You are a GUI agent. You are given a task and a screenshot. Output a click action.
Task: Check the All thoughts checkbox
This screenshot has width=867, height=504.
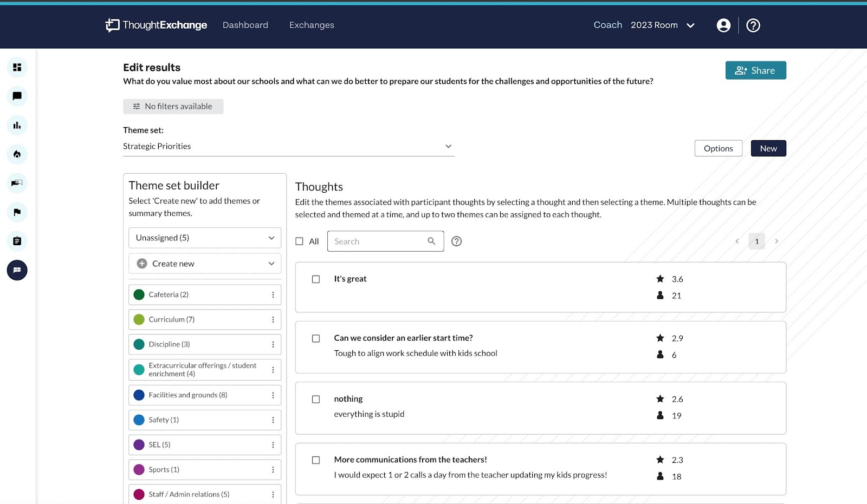[299, 241]
